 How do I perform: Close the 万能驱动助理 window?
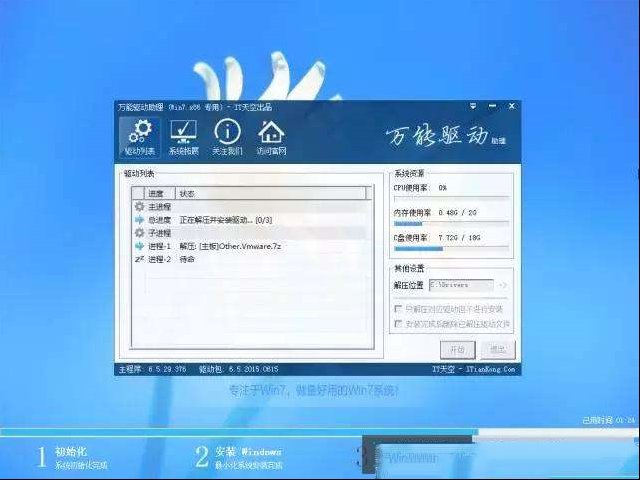(512, 106)
